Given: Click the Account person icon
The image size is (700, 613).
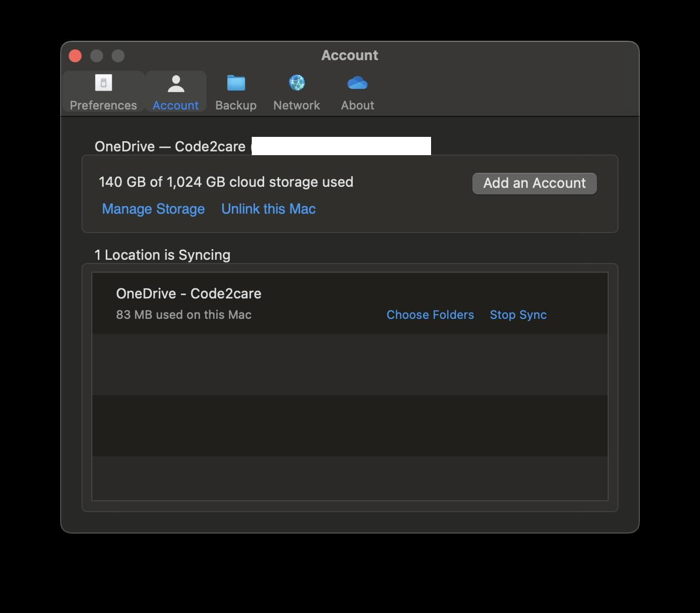Looking at the screenshot, I should tap(176, 82).
